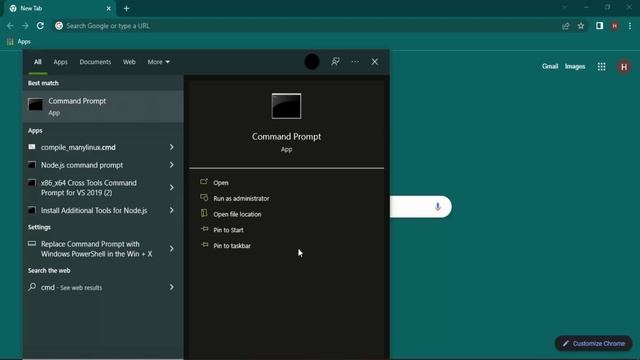Expand compile_manylinux.cmd result arrow
The image size is (640, 360).
click(x=171, y=147)
